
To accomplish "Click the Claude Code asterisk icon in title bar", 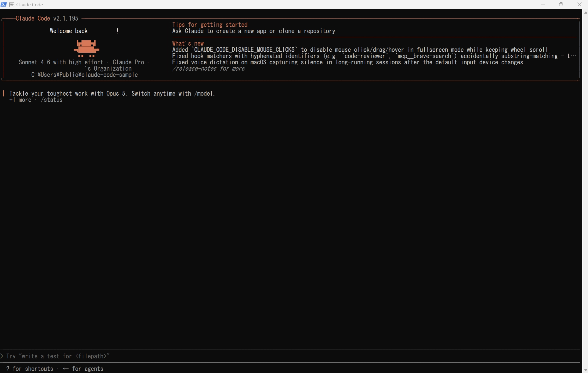I will point(12,4).
